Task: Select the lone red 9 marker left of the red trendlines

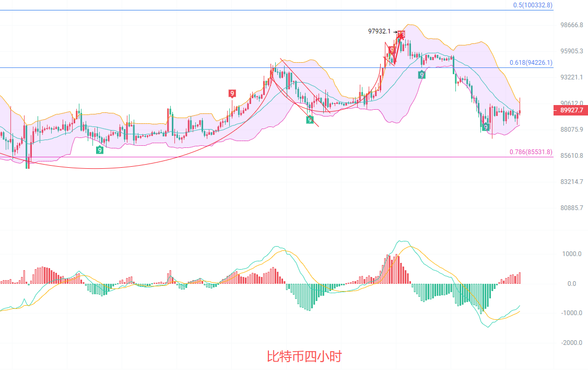Action: [232, 94]
